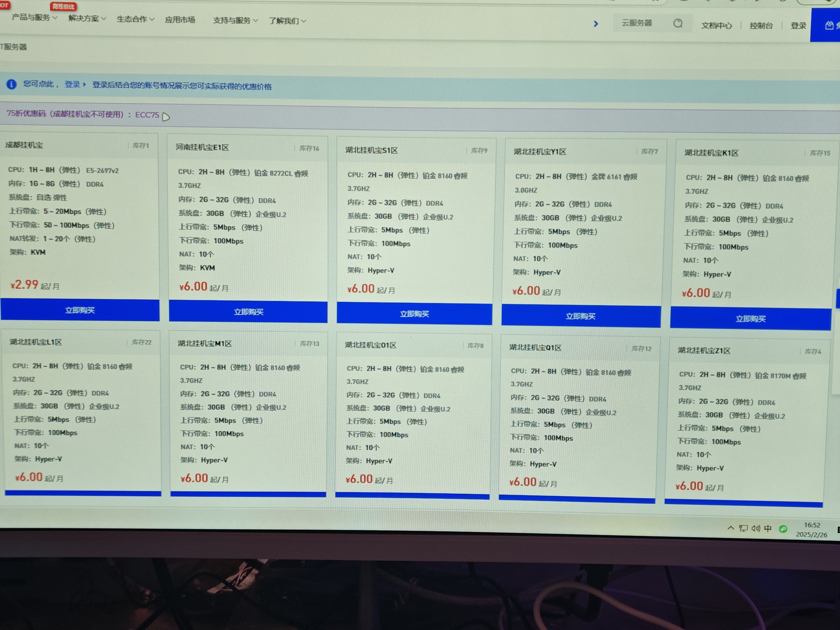Click the volume icon in system tray

[756, 528]
